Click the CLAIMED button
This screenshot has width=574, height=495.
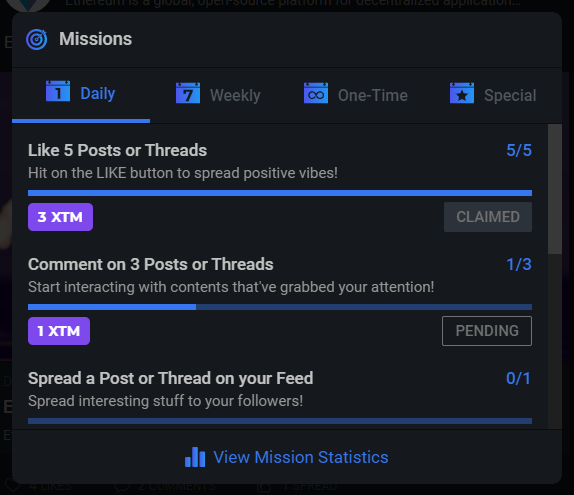488,217
